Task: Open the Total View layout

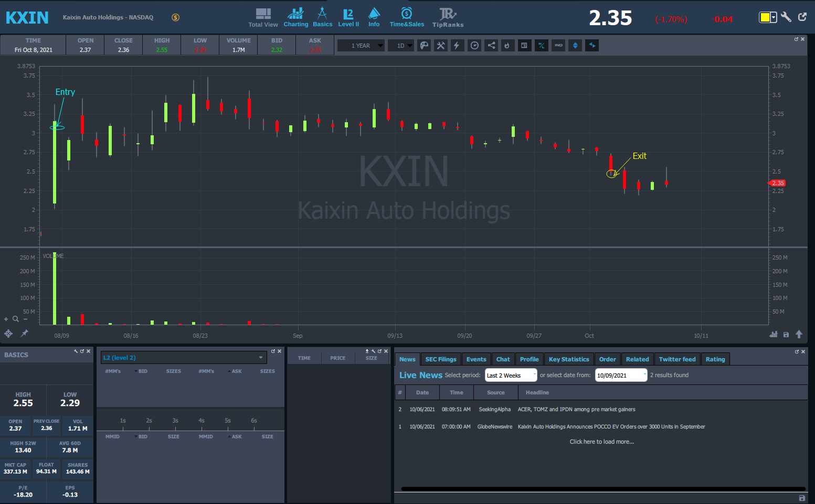Action: point(263,17)
